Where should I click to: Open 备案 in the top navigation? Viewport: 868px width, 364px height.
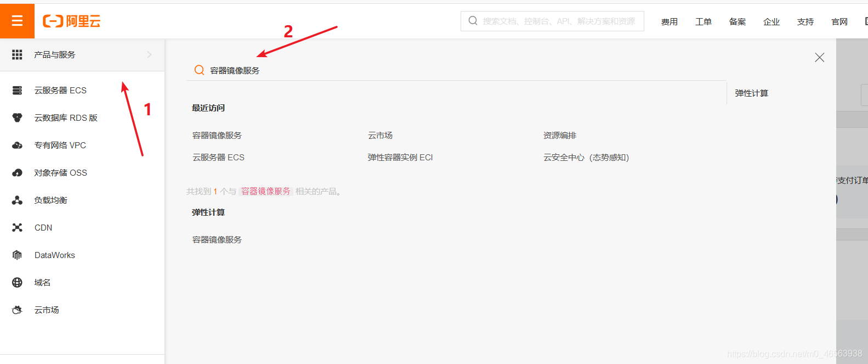click(x=737, y=21)
